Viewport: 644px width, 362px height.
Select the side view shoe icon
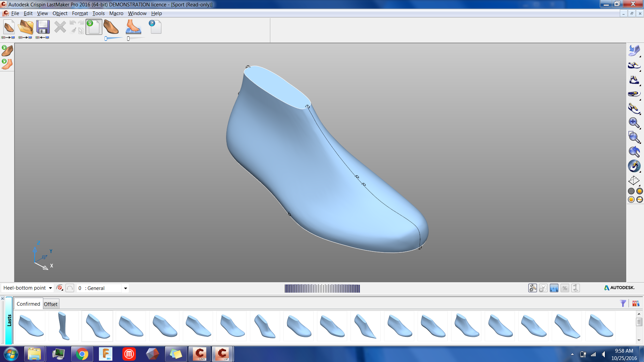[x=634, y=65]
